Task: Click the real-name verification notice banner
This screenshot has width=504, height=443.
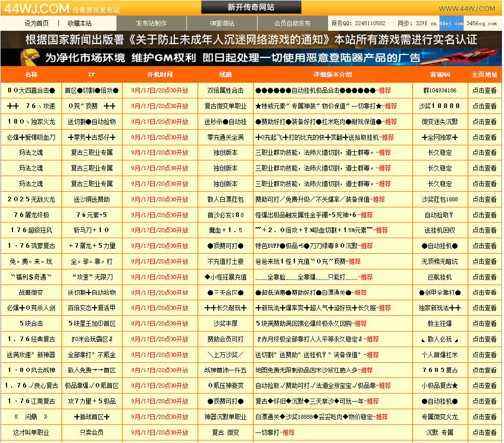Action: 251,40
